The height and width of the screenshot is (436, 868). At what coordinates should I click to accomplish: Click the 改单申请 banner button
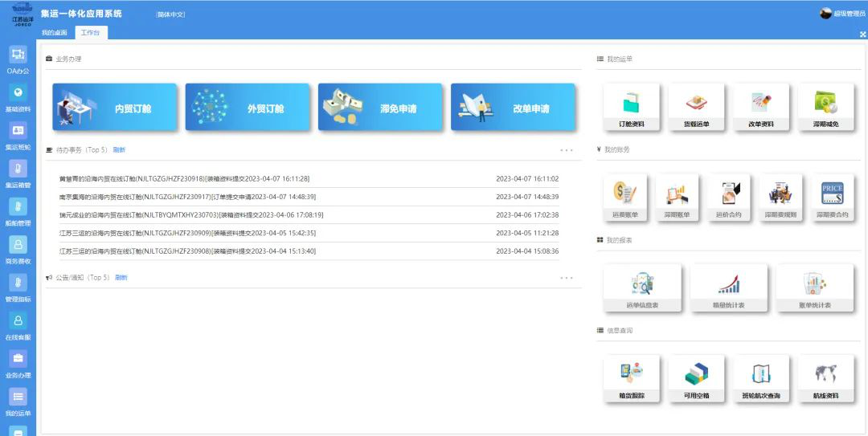point(513,108)
